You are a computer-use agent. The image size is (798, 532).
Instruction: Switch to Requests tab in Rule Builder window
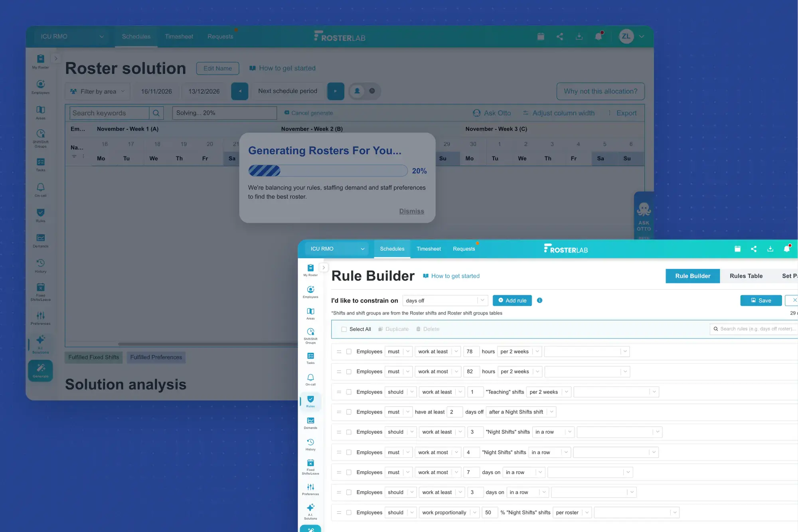(464, 249)
